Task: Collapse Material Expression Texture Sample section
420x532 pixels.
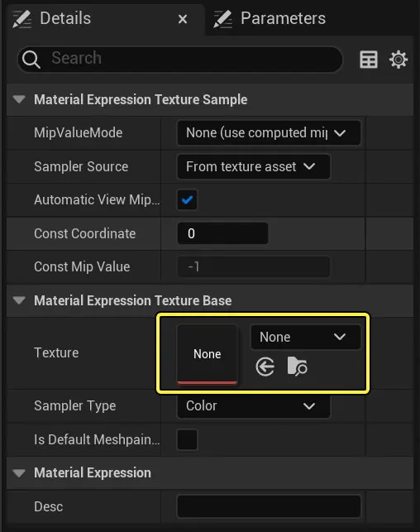Action: [19, 99]
